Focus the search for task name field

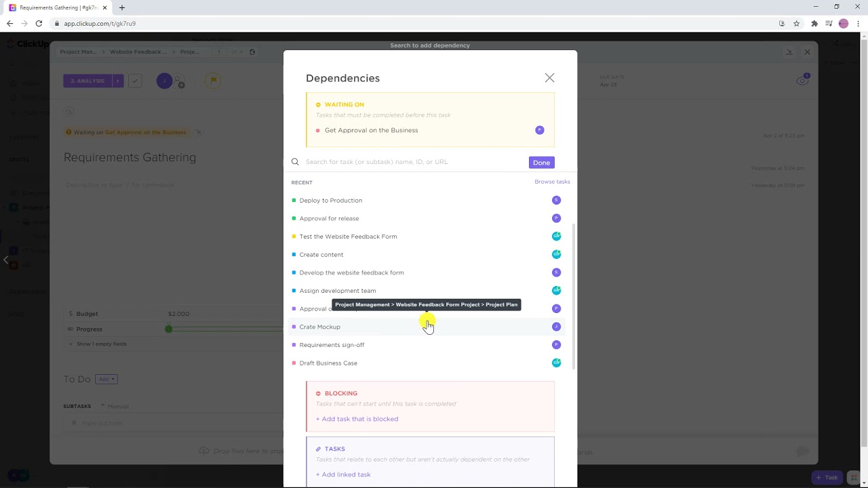(x=414, y=162)
